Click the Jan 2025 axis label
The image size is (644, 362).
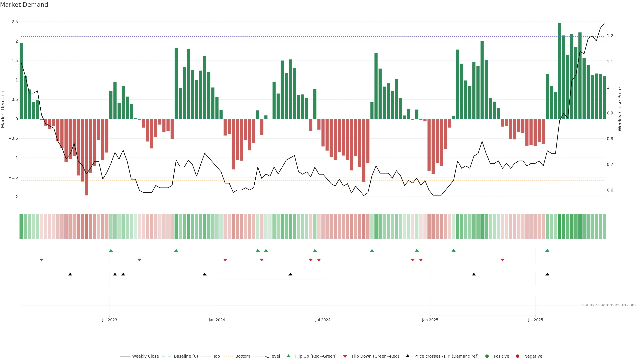tap(430, 320)
